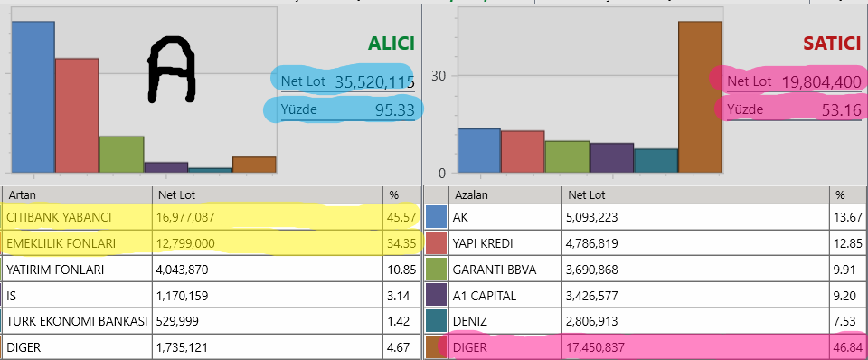Click the SATICI Net Lot value 19,804,400

(822, 82)
